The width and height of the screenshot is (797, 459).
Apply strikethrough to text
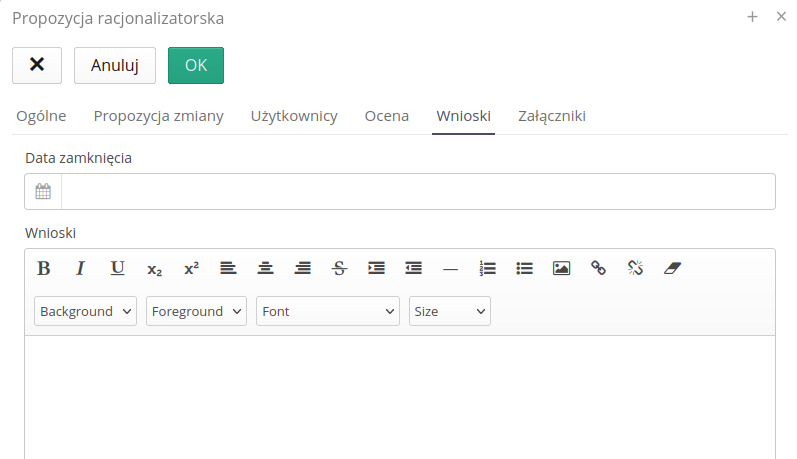[339, 268]
